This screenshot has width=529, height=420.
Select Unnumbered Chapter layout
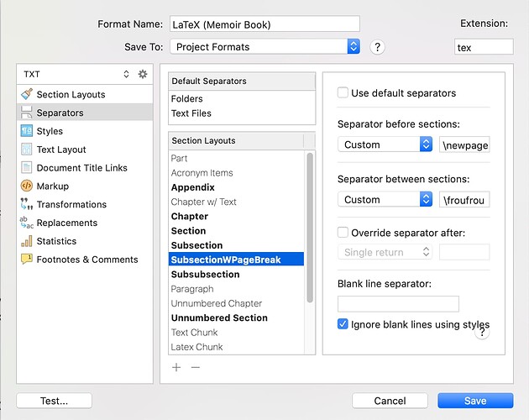tap(236, 303)
